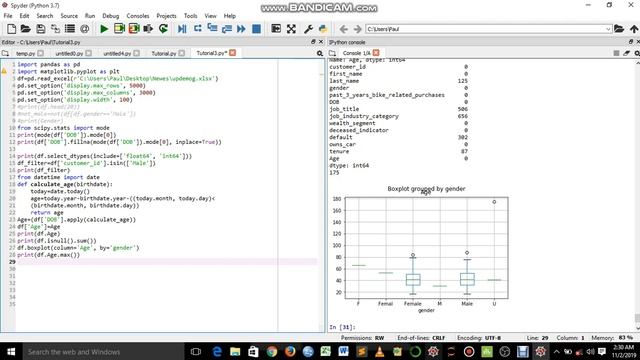Undock the editor pane
The height and width of the screenshot is (360, 640).
[x=313, y=42]
